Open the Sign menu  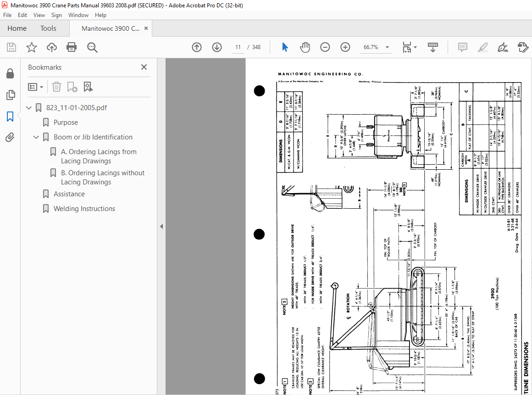point(56,15)
